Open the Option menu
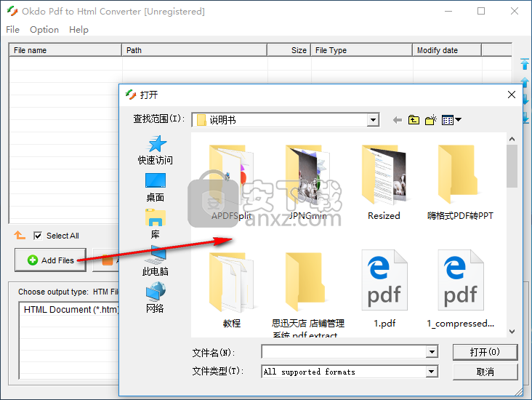Viewport: 532px width, 400px height. pyautogui.click(x=44, y=30)
